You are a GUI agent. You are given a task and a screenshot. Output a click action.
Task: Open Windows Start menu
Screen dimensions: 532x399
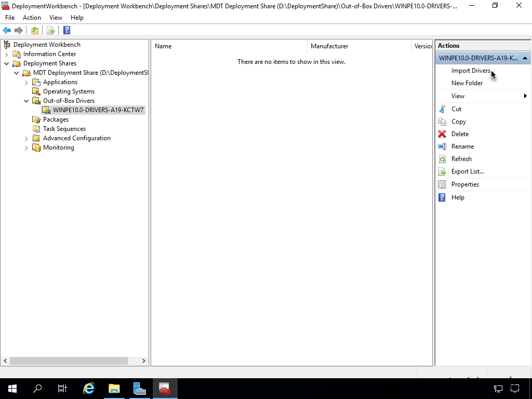click(12, 389)
